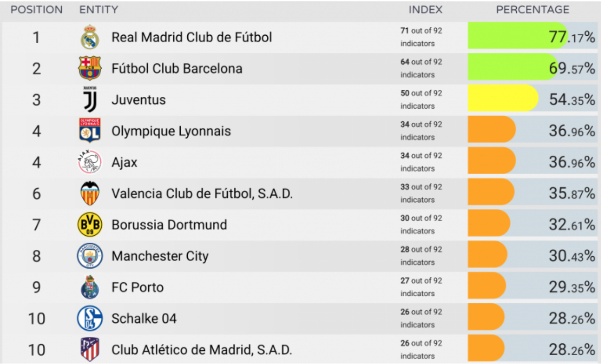Click the Ajax logo icon
The image size is (601, 364).
pyautogui.click(x=89, y=162)
